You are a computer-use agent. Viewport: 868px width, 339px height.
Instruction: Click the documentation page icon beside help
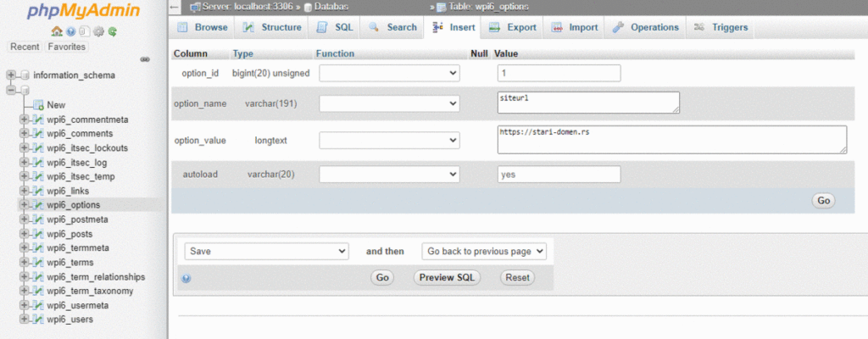point(85,31)
